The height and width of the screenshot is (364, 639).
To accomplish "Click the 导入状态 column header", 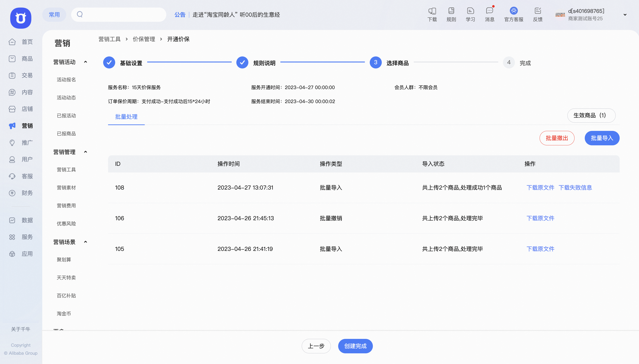I will (433, 164).
